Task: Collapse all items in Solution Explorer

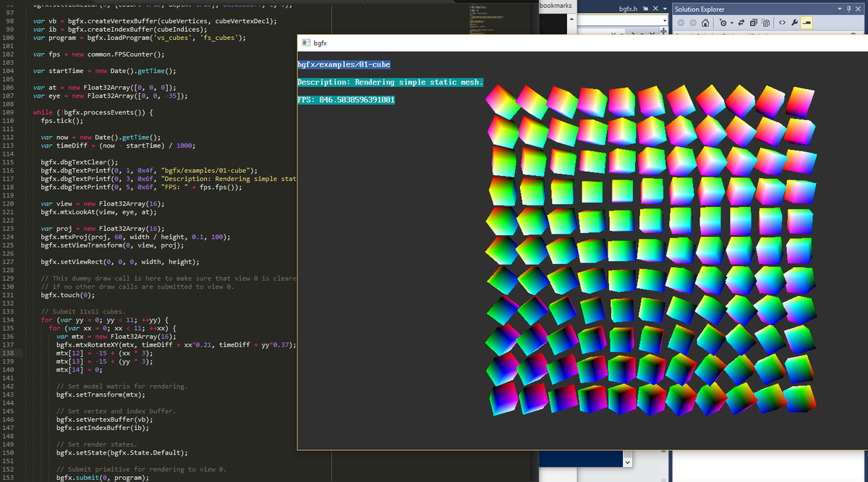Action: click(x=754, y=23)
